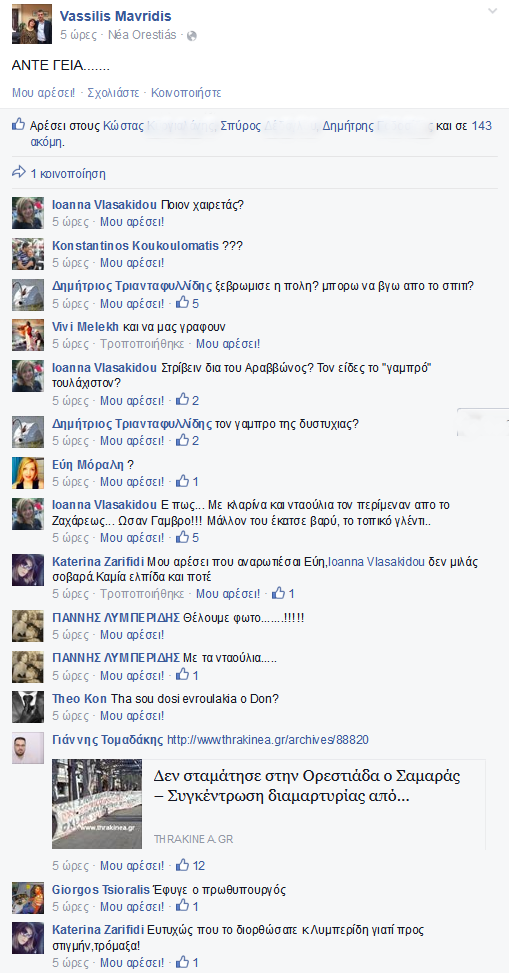The width and height of the screenshot is (509, 973).
Task: Click Γιάννης Τομαδάκης profile avatar
Action: pos(28,748)
